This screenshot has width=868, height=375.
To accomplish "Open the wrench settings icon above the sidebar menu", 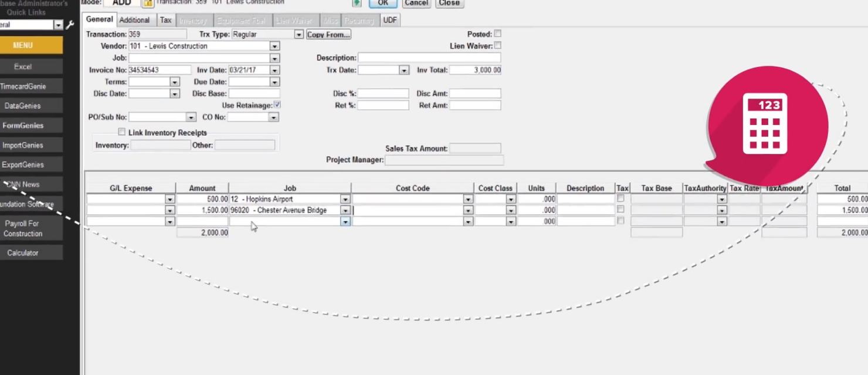I will click(x=69, y=26).
